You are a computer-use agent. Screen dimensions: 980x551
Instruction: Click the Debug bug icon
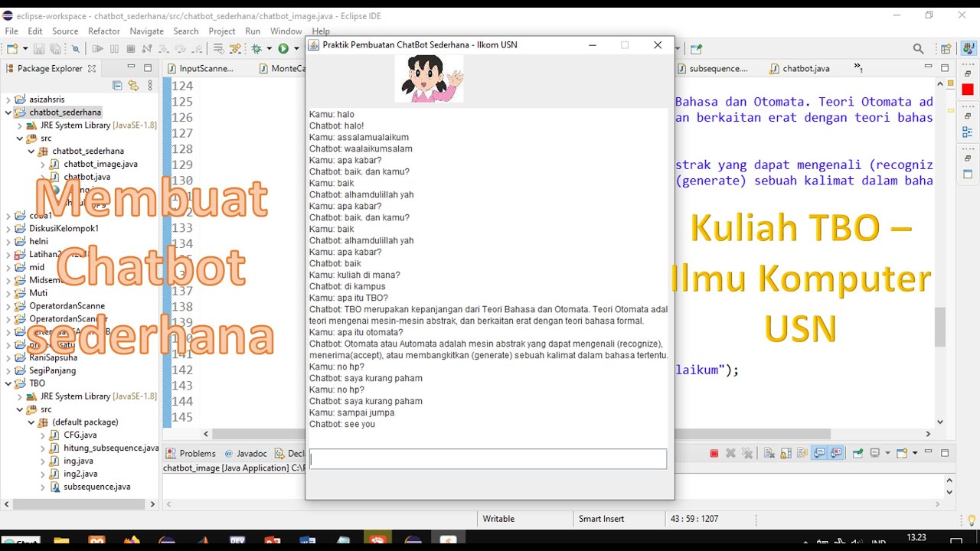(256, 49)
